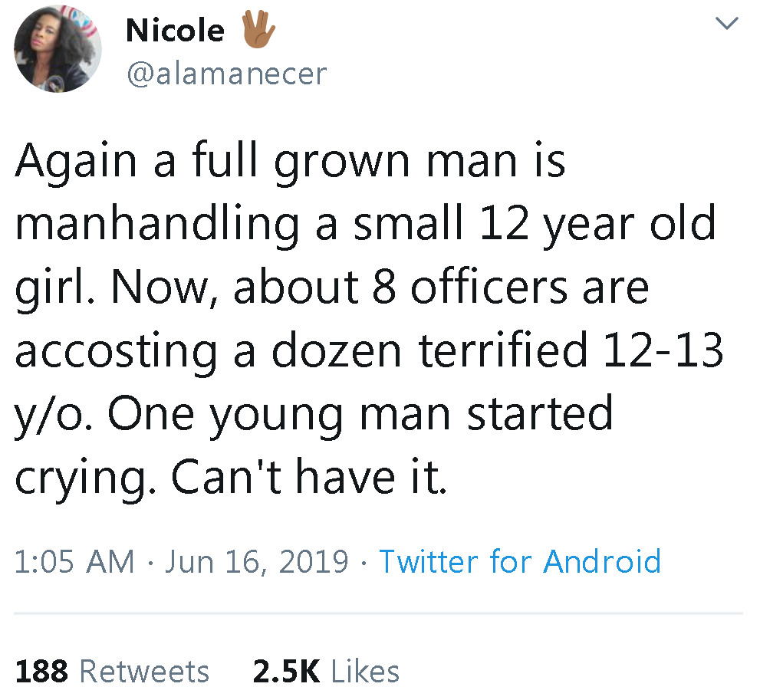
Task: Click the tweet line starting with Again
Action: coord(291,162)
